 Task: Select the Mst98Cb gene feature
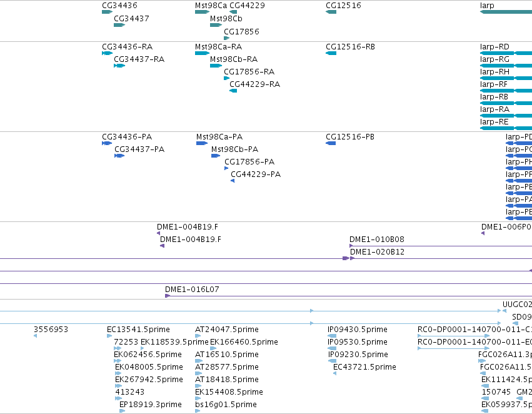[216, 25]
